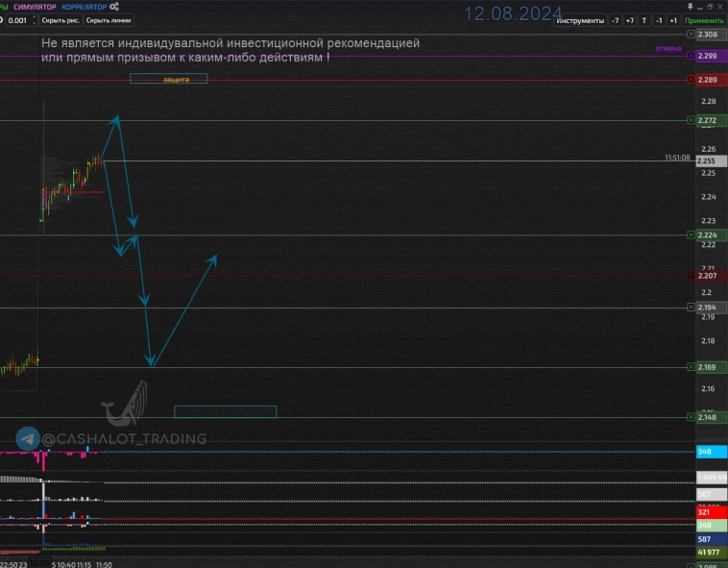The width and height of the screenshot is (728, 568).
Task: Click the green 41 977 volume value
Action: (712, 553)
